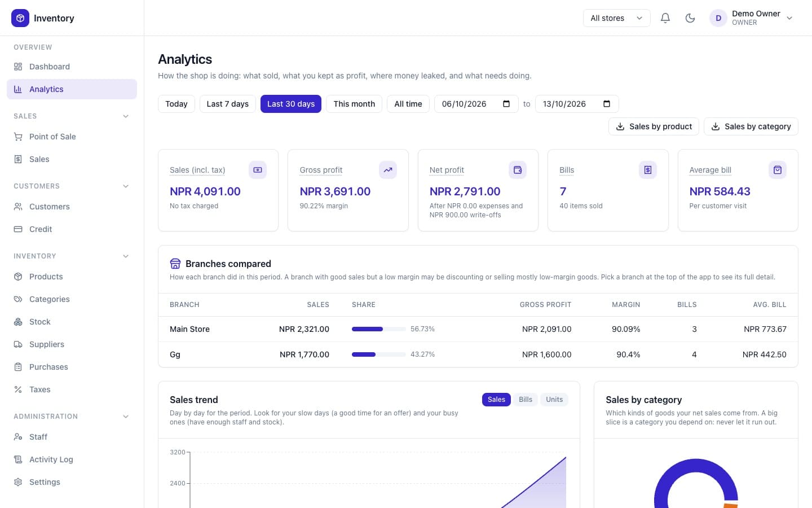Click the Last 30 days button
The width and height of the screenshot is (812, 508).
[291, 104]
